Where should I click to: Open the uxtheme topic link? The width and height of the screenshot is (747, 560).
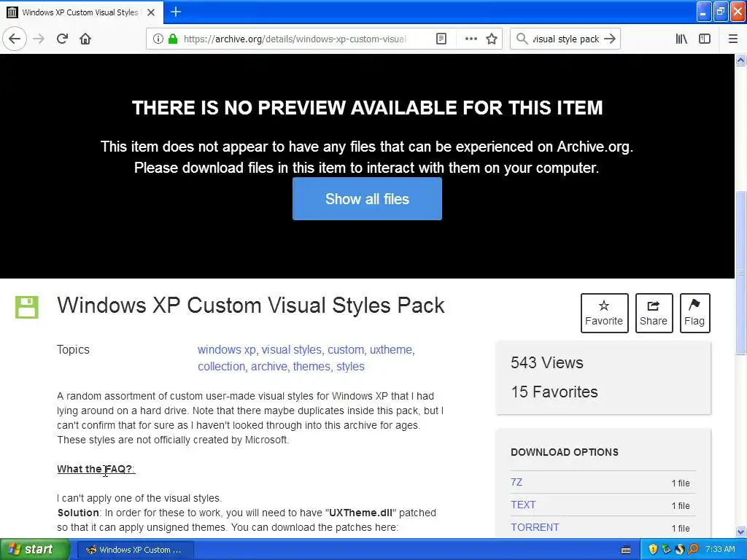(x=391, y=349)
